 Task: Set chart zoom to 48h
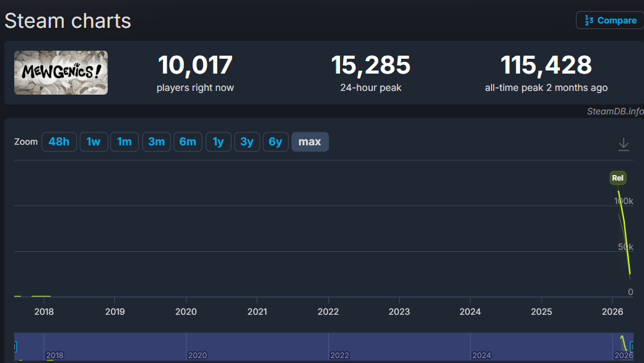click(59, 142)
